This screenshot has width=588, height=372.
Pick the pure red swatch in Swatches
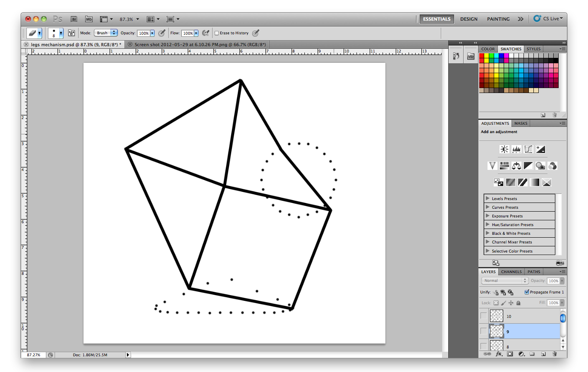tap(482, 55)
